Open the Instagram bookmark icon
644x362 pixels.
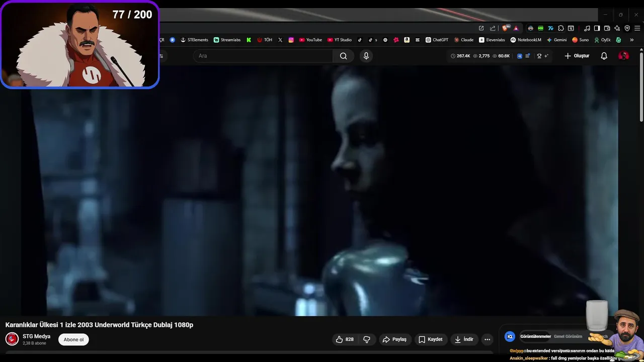pos(291,40)
